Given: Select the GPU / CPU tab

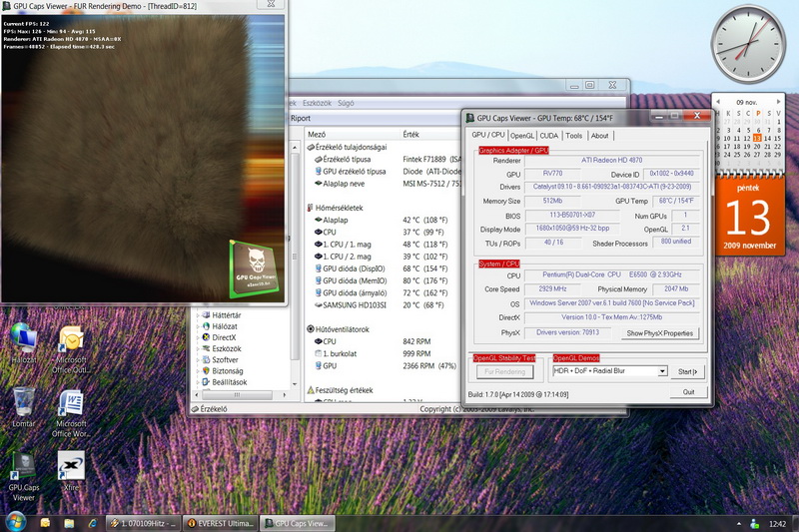Looking at the screenshot, I should [x=487, y=135].
